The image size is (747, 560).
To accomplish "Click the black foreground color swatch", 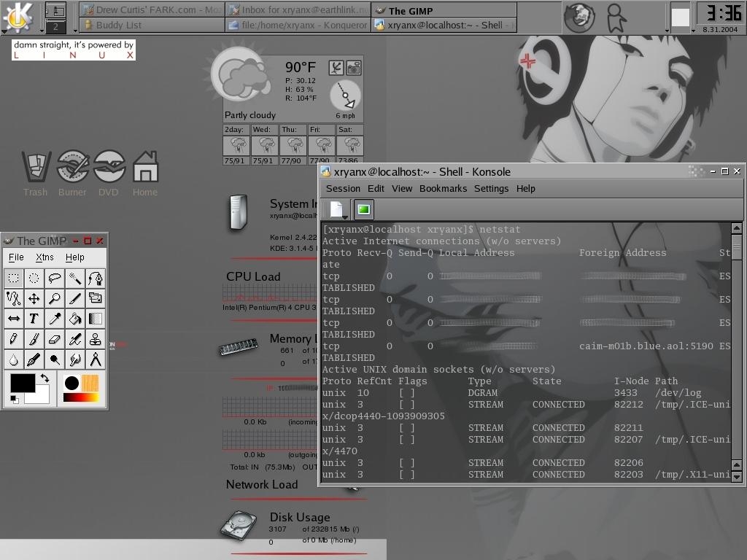I will pyautogui.click(x=23, y=383).
